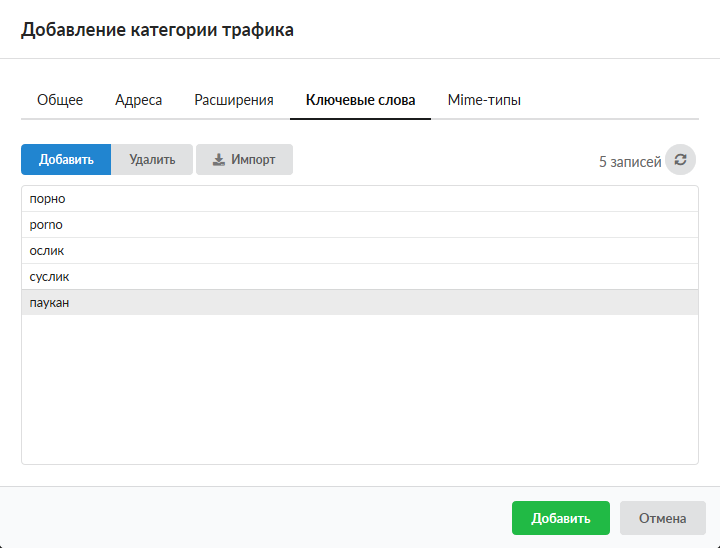Select the Ключевые слова tab

[360, 100]
